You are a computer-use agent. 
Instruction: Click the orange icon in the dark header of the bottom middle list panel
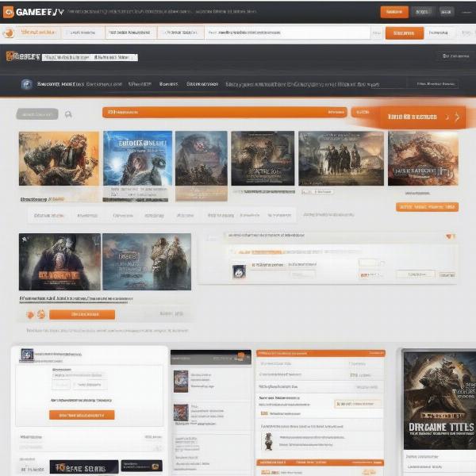coord(241,356)
